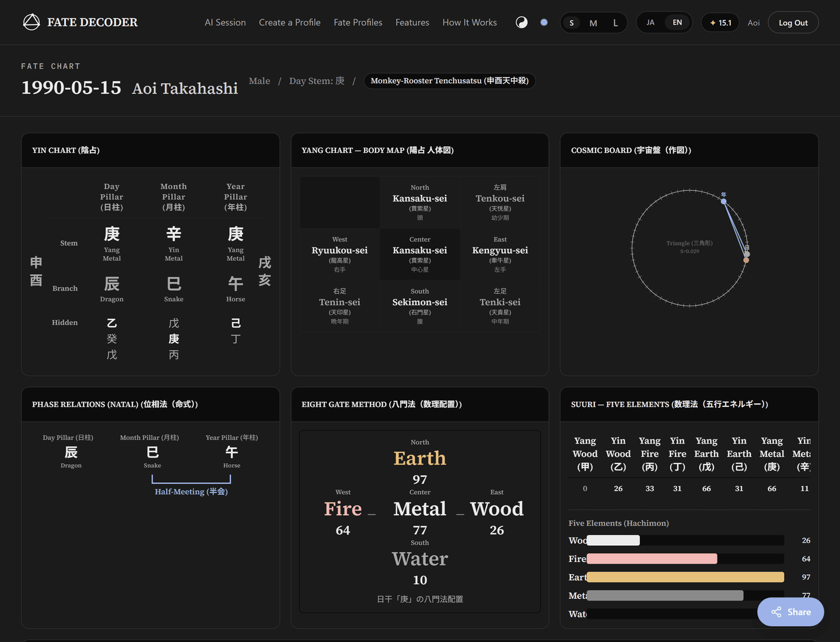Click the West Fire gate value
Image resolution: width=840 pixels, height=642 pixels.
[x=343, y=531]
